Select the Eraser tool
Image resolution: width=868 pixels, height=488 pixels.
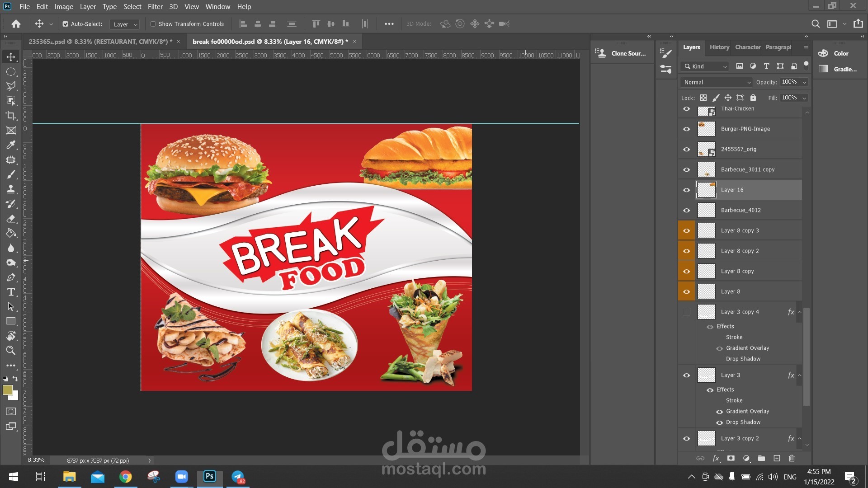11,219
